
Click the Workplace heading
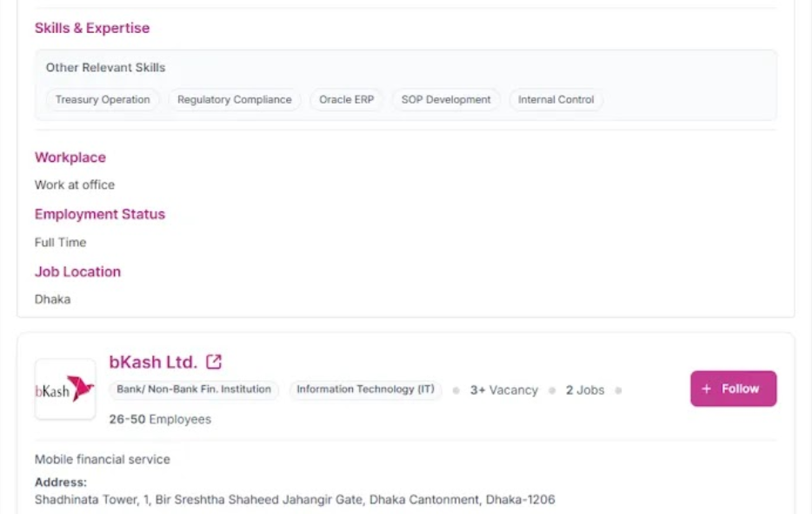pos(70,157)
